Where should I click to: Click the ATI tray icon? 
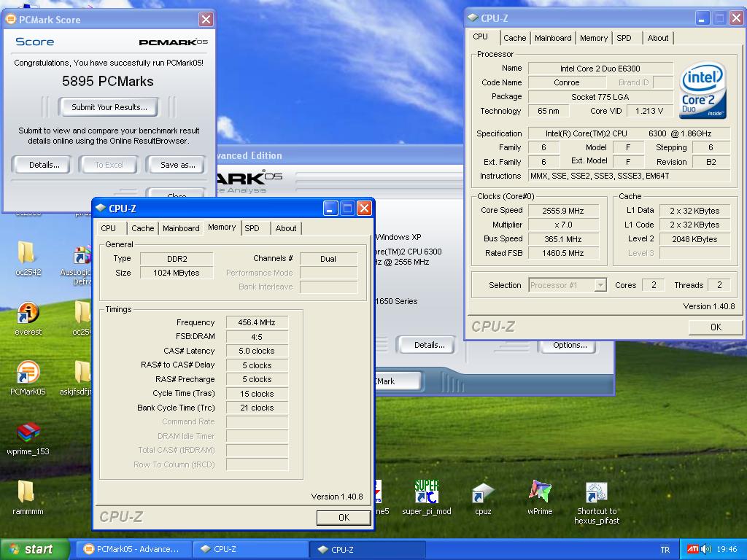(693, 550)
